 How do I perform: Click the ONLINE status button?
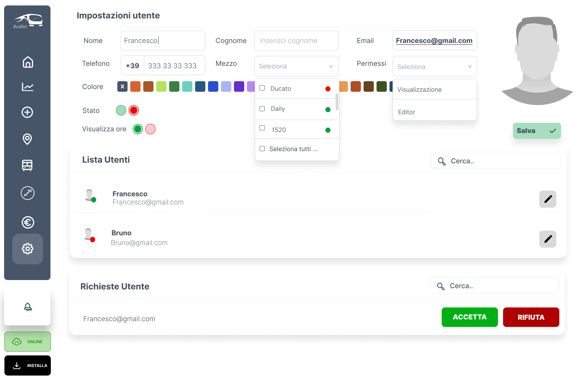(x=28, y=341)
